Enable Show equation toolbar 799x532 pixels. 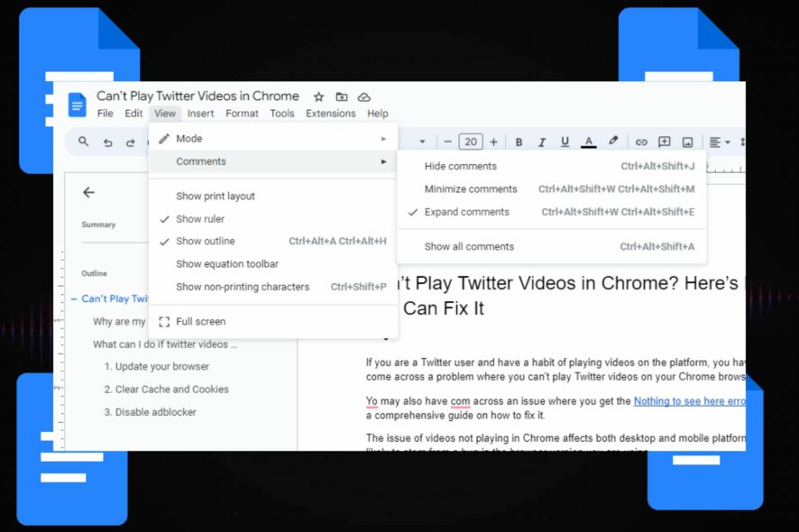coord(273,264)
